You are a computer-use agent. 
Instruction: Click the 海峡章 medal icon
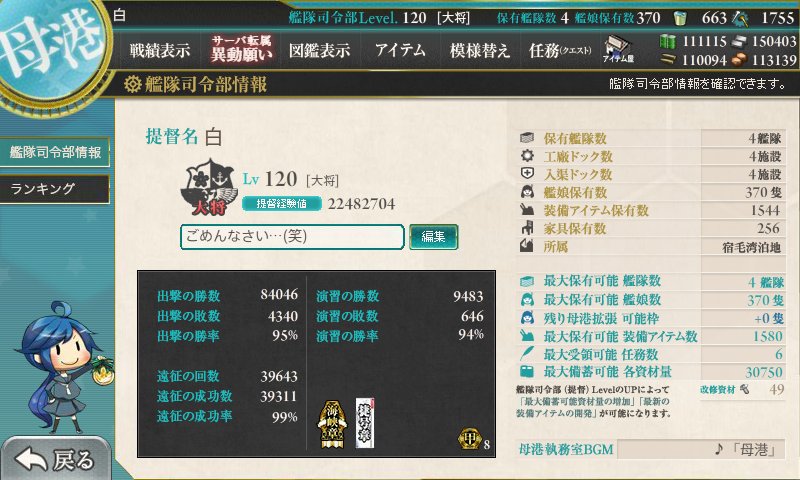332,424
